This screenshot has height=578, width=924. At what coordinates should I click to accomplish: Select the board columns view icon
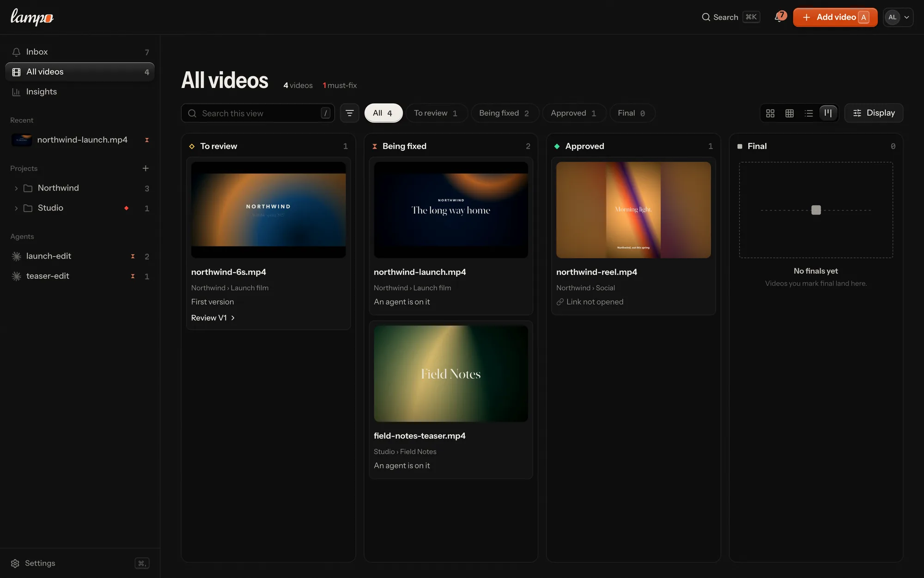click(828, 113)
